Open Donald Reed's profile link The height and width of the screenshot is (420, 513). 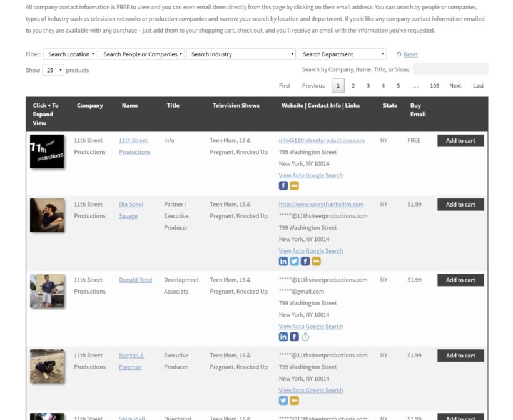(135, 280)
